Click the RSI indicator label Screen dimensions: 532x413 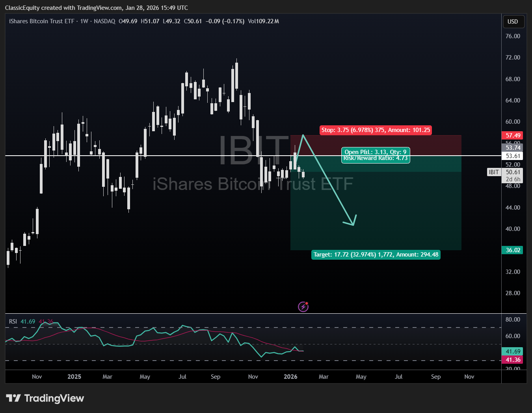pyautogui.click(x=13, y=322)
